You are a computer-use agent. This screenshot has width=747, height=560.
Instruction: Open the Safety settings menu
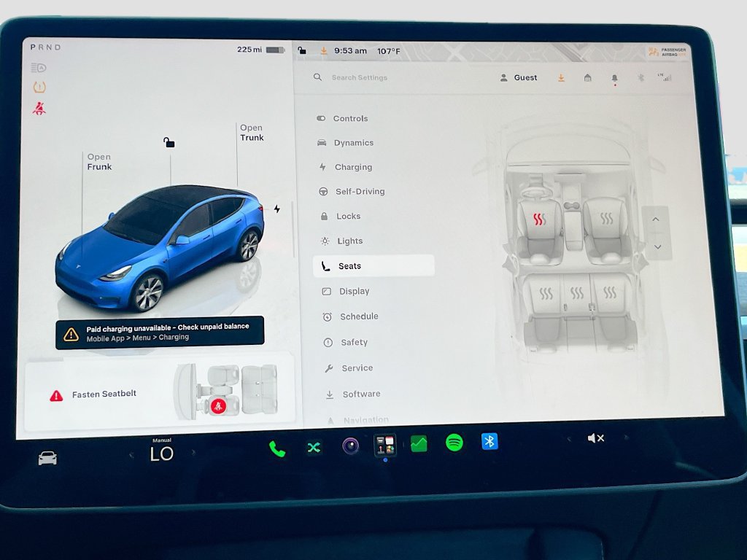click(x=346, y=343)
